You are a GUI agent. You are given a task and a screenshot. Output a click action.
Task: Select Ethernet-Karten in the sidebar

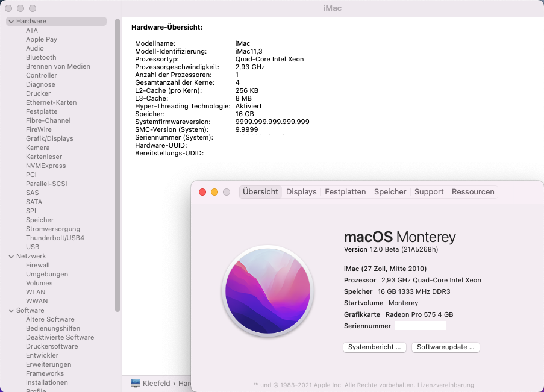point(51,102)
